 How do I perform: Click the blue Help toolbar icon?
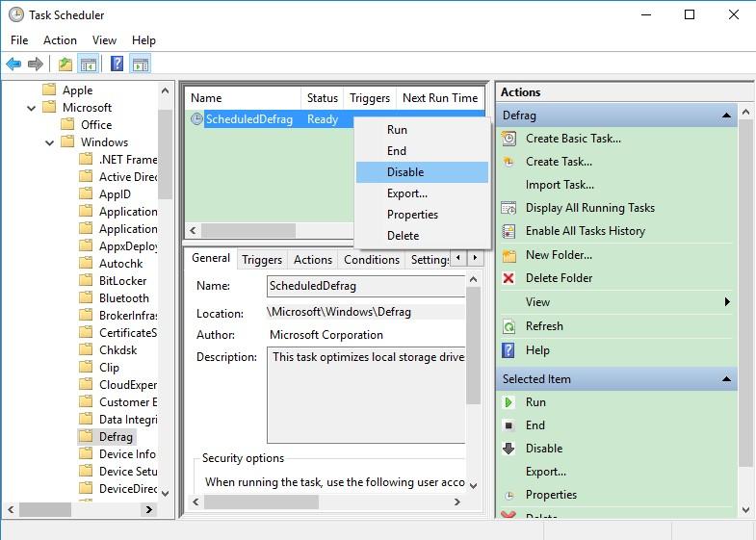coord(117,64)
